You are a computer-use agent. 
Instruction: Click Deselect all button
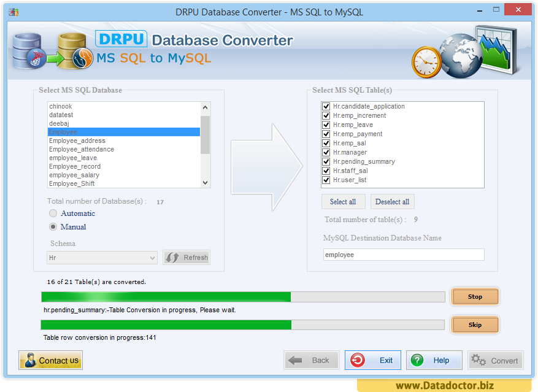point(392,202)
